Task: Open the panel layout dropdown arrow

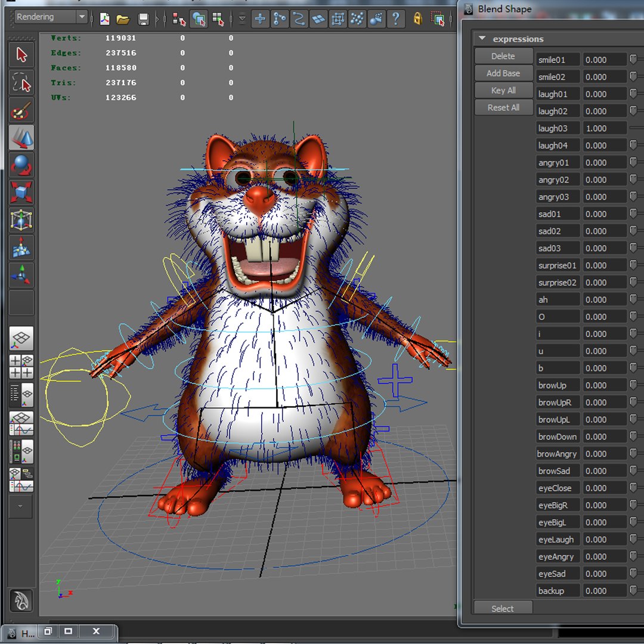Action: (x=20, y=506)
